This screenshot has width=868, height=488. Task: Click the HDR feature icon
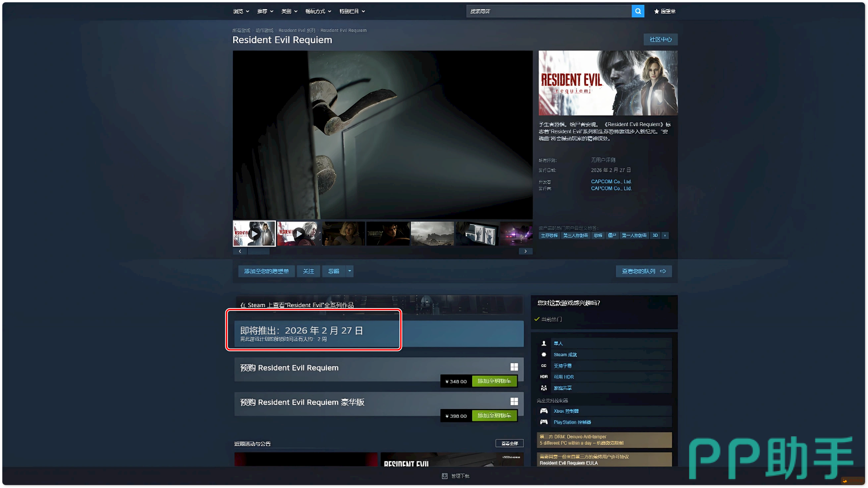click(x=543, y=377)
